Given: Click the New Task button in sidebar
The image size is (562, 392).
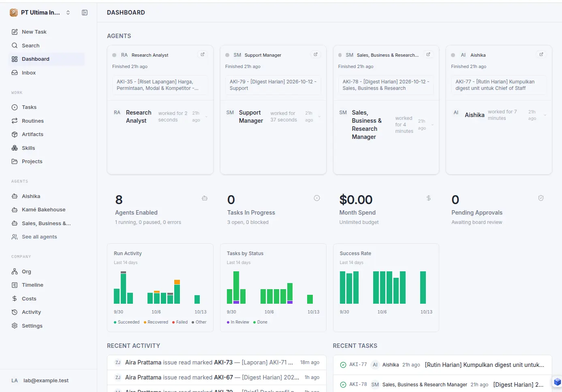Looking at the screenshot, I should pos(46,32).
